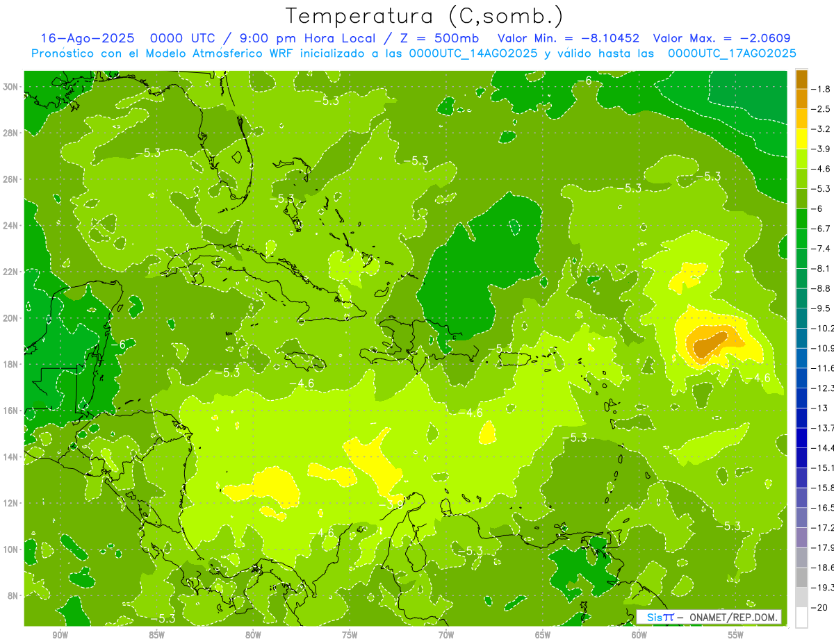Viewport: 834px width, 644px height.
Task: Pick the legend swatch between -3.9 and -4.6
Action: click(x=801, y=158)
